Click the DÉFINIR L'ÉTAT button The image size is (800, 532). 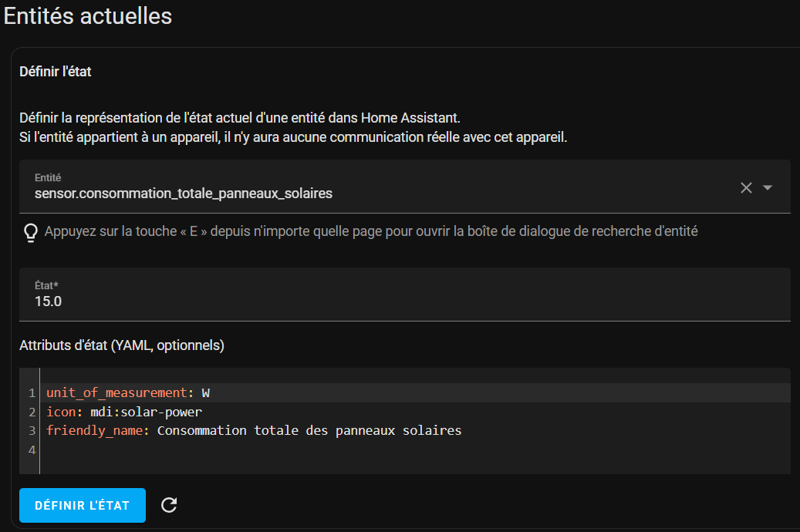tap(83, 506)
